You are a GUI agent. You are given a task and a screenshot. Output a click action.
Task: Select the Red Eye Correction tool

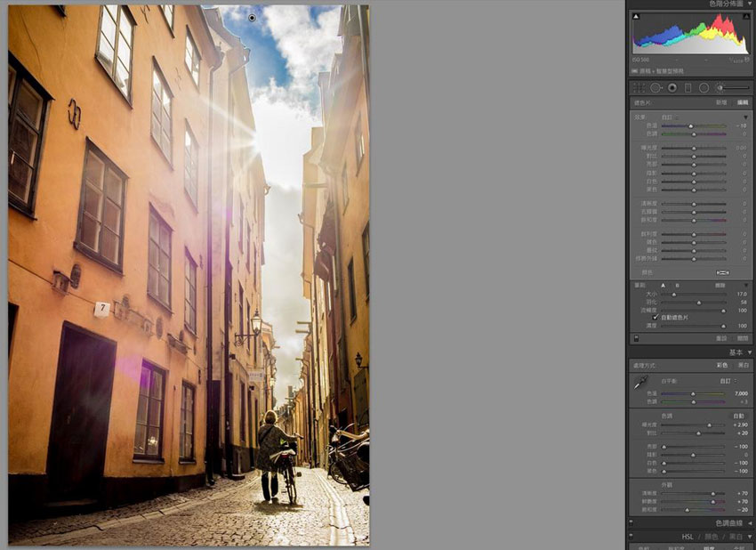pos(672,88)
